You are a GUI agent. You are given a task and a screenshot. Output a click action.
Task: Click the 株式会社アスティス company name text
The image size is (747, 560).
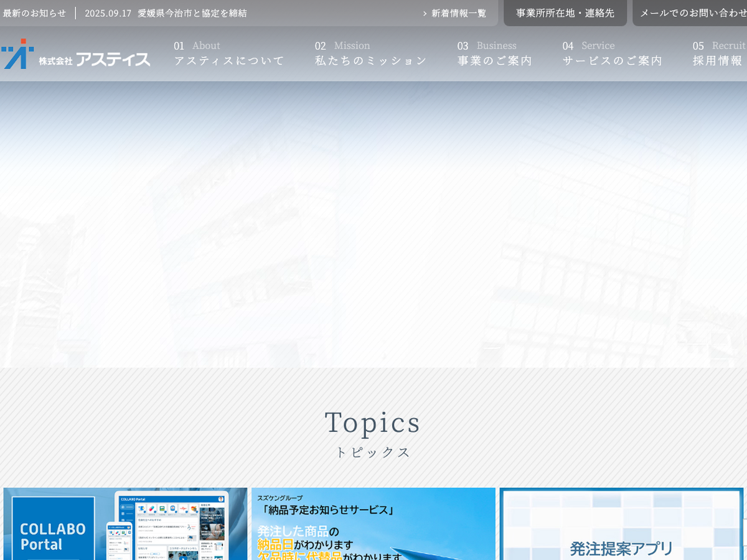[x=94, y=59]
